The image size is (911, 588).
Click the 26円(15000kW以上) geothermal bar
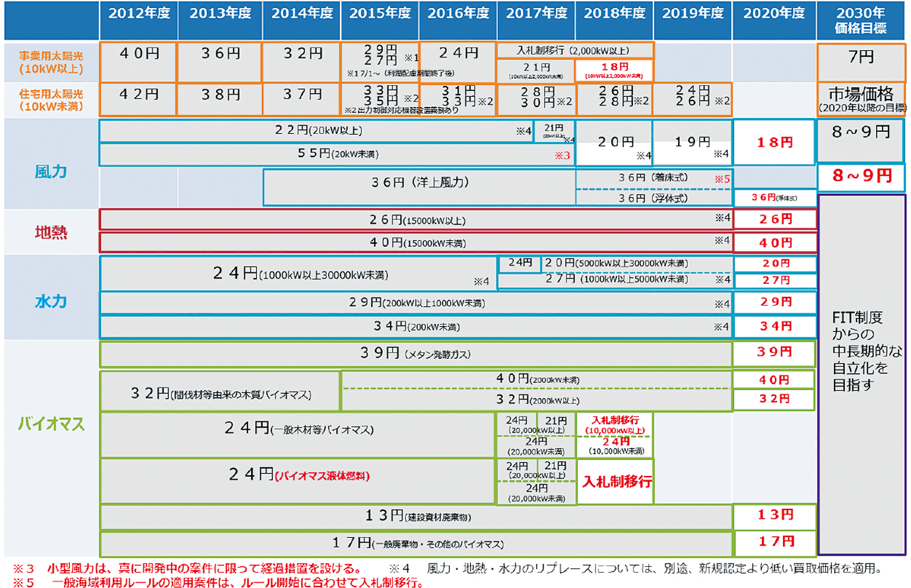click(416, 220)
